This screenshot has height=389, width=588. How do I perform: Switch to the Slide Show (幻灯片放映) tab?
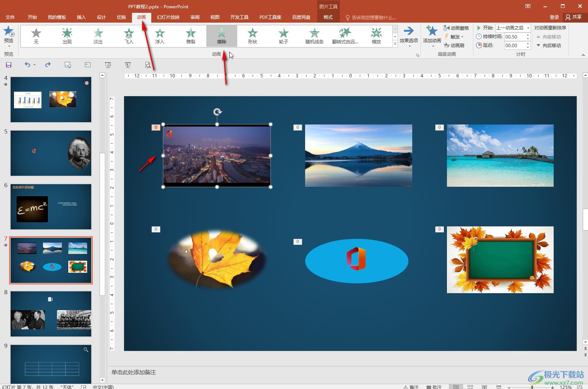[168, 17]
